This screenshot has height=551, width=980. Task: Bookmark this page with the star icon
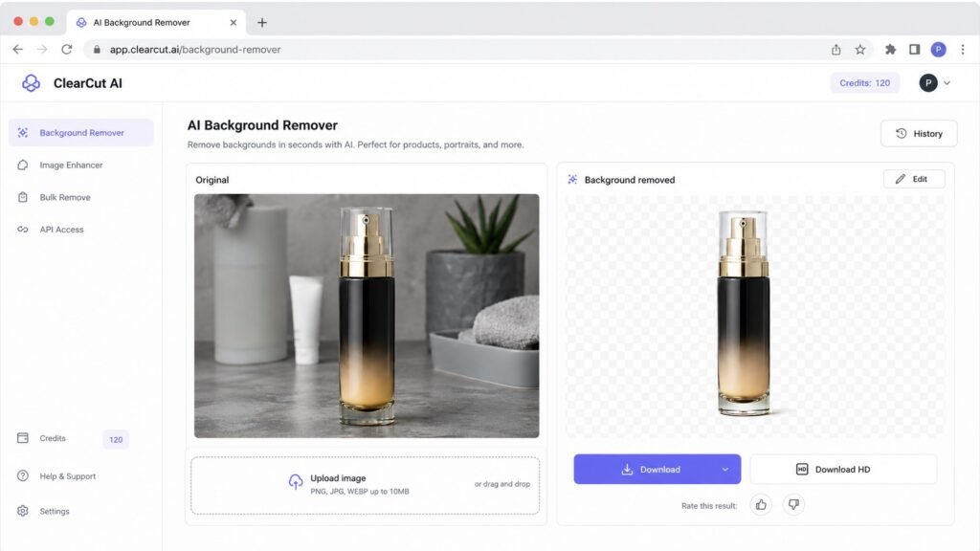(860, 50)
